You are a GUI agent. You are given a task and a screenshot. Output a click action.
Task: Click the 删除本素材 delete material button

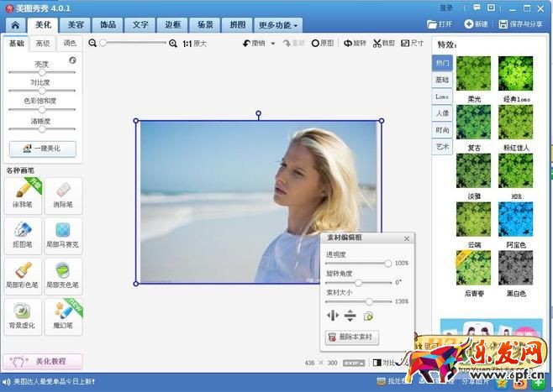point(352,337)
